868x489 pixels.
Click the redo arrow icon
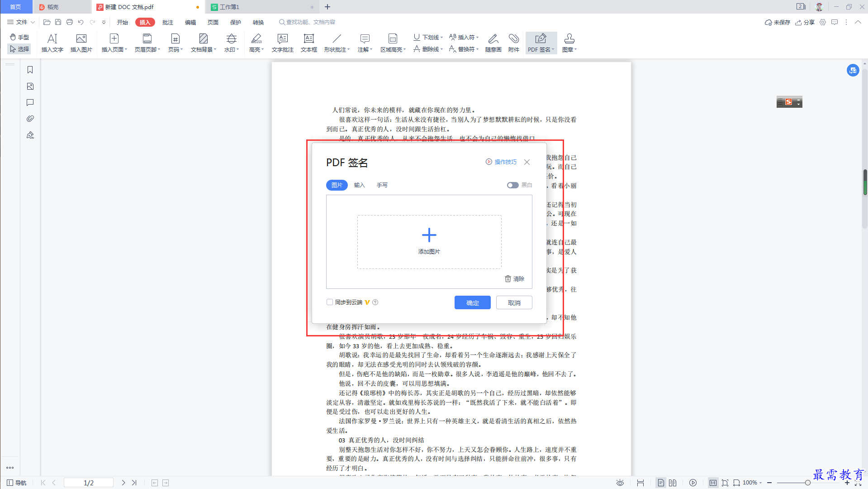(x=92, y=22)
